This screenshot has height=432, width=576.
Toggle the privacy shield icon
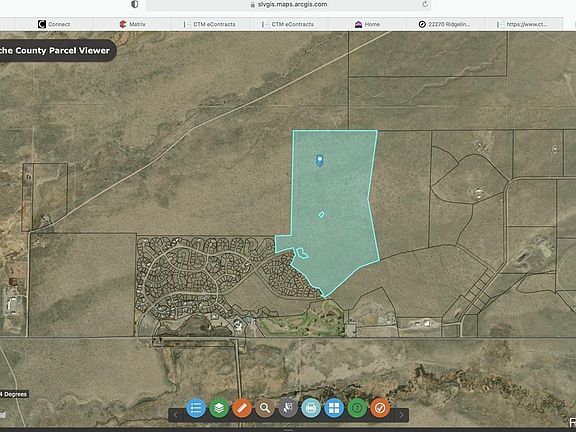(x=135, y=4)
